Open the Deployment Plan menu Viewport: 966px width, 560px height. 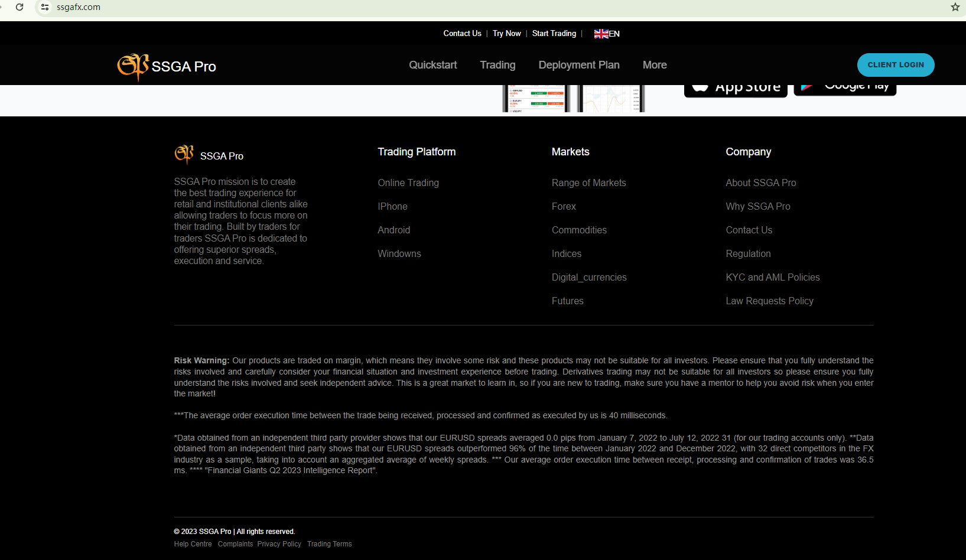coord(579,65)
